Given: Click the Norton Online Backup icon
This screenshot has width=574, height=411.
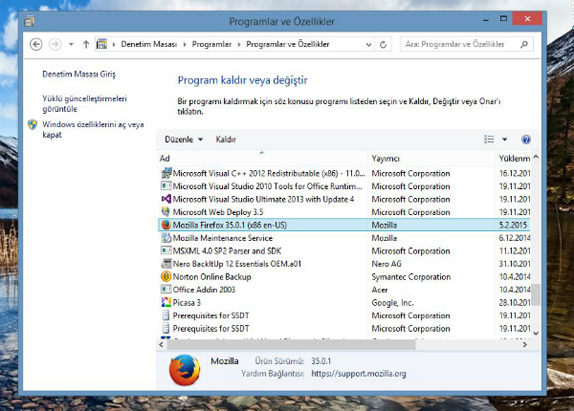Looking at the screenshot, I should click(166, 276).
